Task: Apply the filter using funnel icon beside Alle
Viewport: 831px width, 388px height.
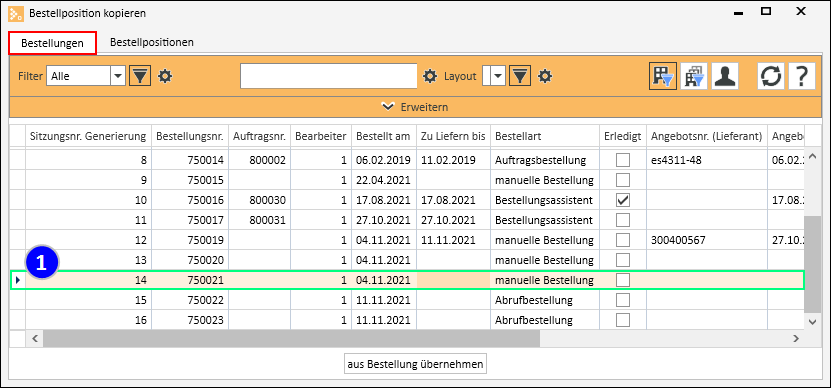Action: click(x=140, y=76)
